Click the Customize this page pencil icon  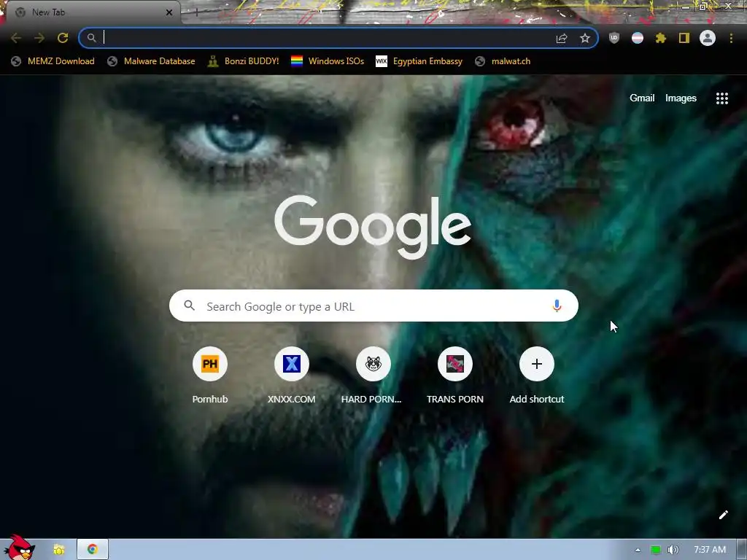click(x=723, y=515)
